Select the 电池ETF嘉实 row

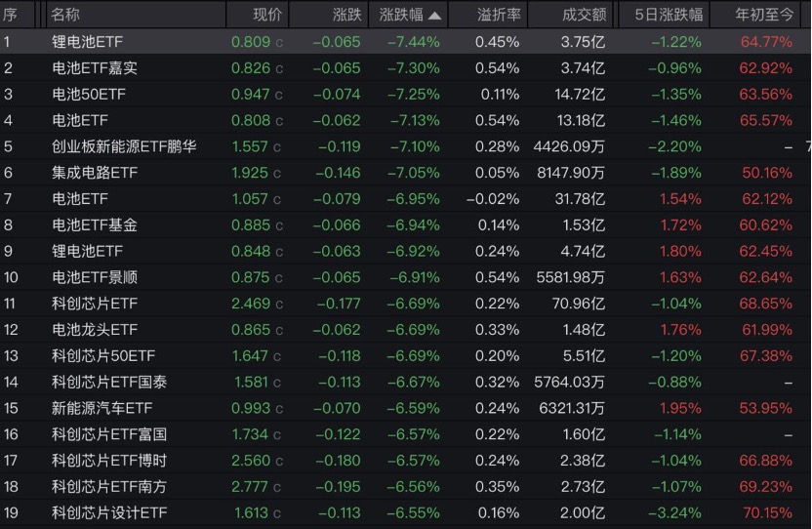coord(94,67)
